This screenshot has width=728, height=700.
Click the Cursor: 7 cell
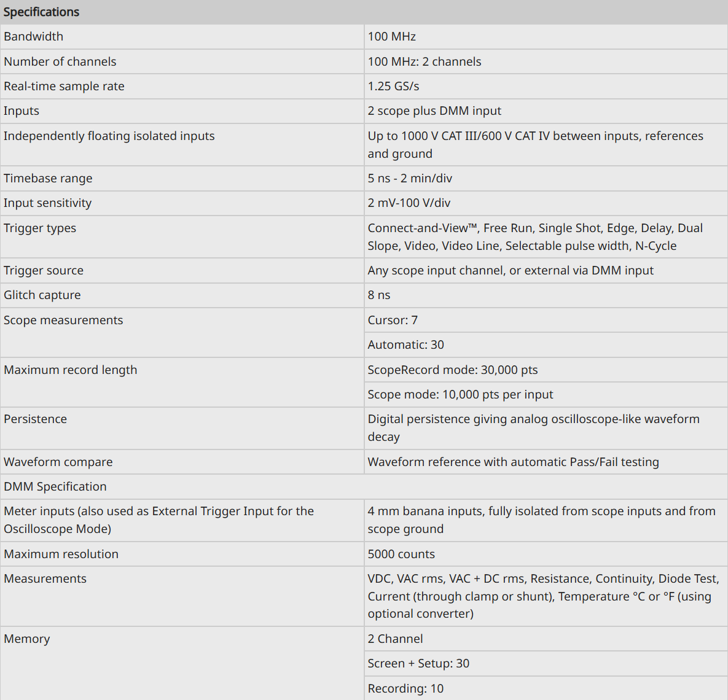[546, 320]
